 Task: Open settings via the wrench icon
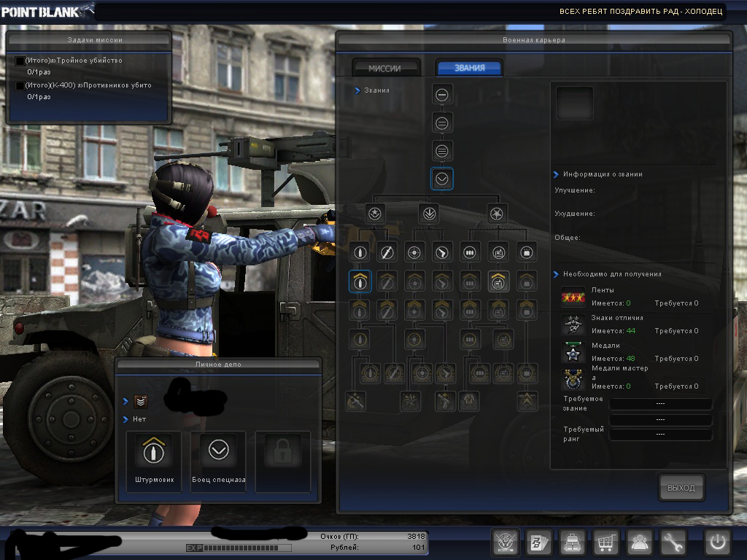pos(672,542)
